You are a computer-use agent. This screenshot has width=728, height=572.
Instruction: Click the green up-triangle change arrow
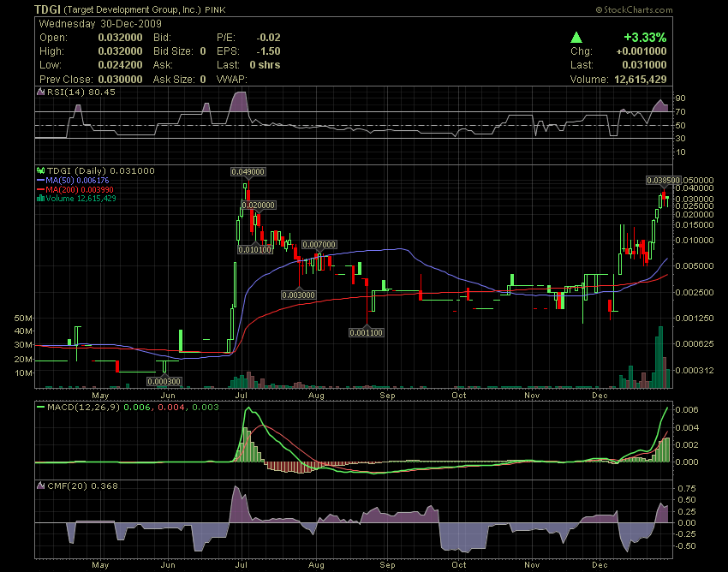(576, 38)
